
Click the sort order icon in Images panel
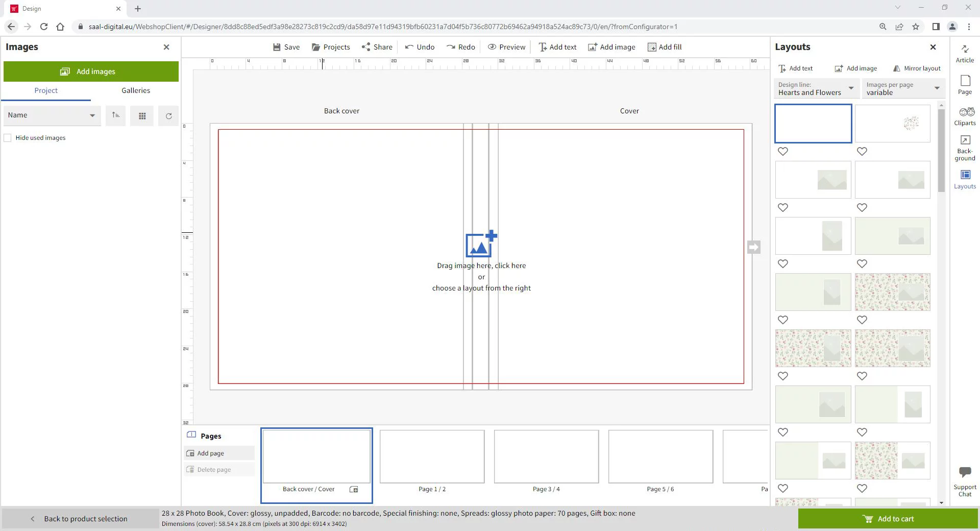[x=116, y=115]
